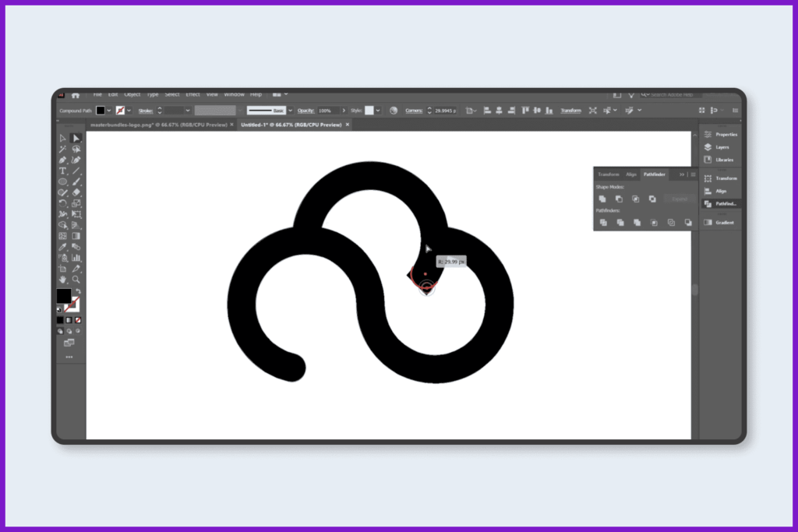Swap the fill and stroke colors
The height and width of the screenshot is (532, 798).
click(79, 291)
